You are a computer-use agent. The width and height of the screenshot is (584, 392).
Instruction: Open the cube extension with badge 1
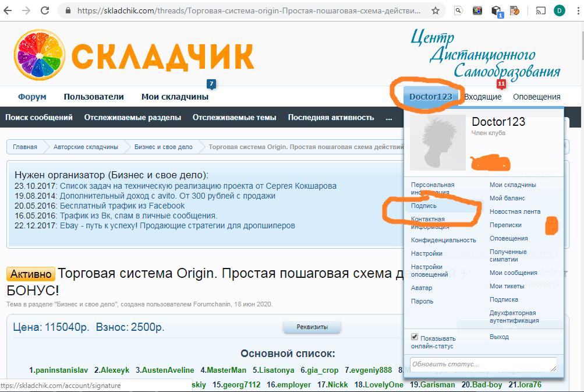(x=495, y=10)
